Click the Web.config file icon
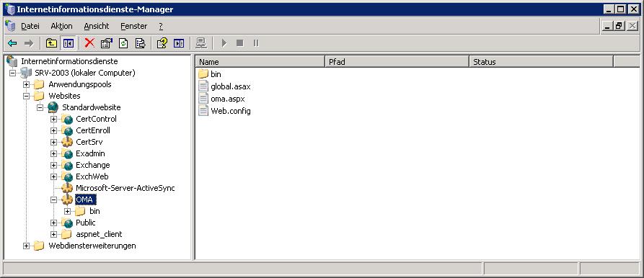The width and height of the screenshot is (644, 278). coord(203,111)
